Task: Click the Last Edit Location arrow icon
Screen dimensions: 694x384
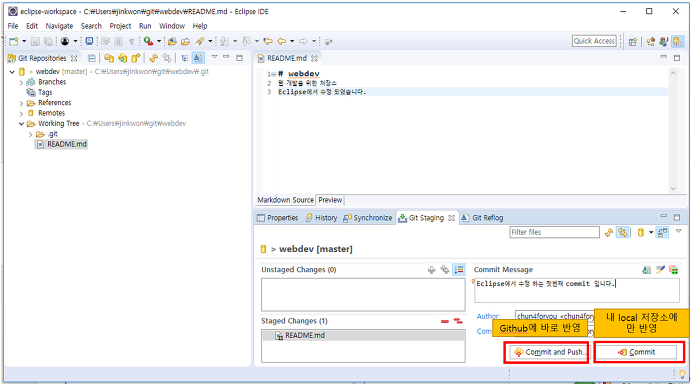Action: click(x=268, y=41)
